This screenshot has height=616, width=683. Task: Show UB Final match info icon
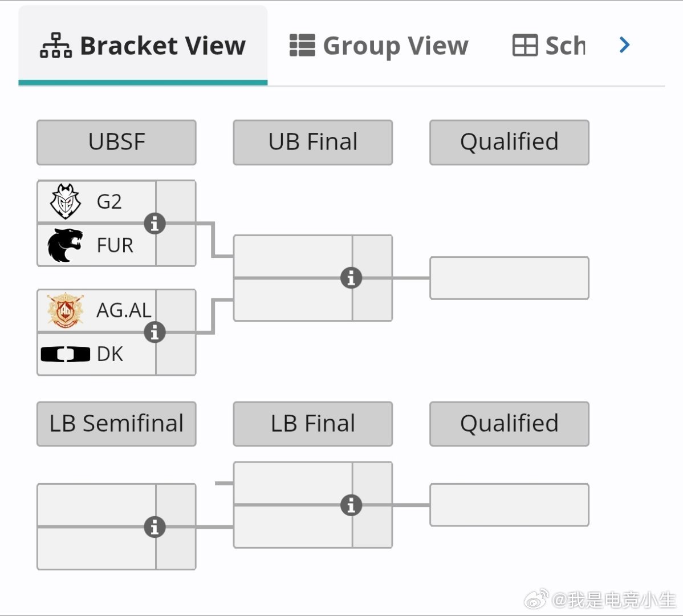click(x=351, y=278)
